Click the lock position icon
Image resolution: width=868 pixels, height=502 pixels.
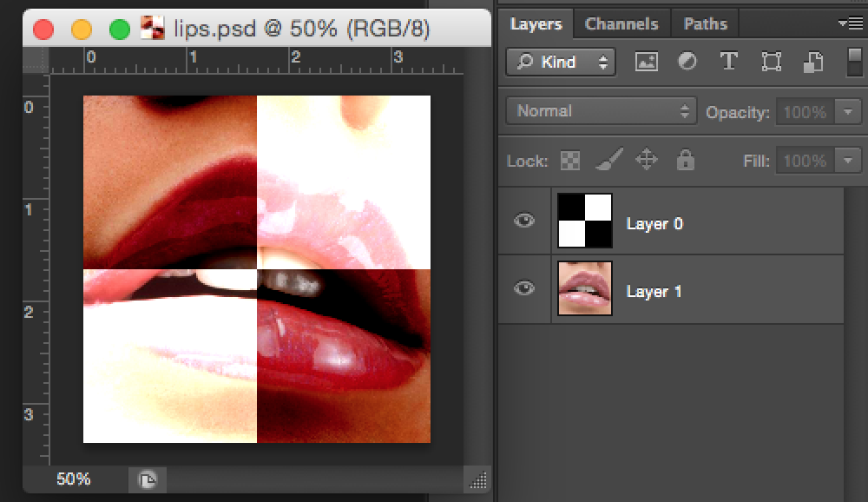(x=645, y=161)
